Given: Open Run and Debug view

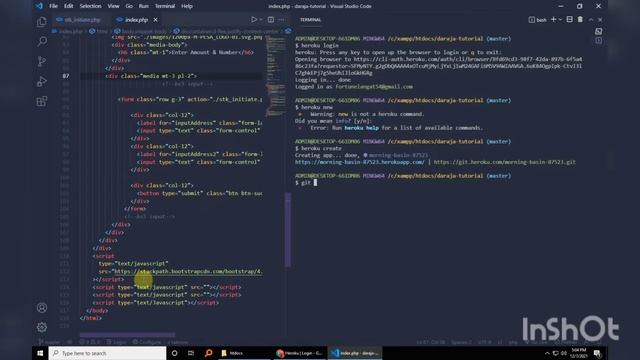Looking at the screenshot, I should pyautogui.click(x=42, y=81).
